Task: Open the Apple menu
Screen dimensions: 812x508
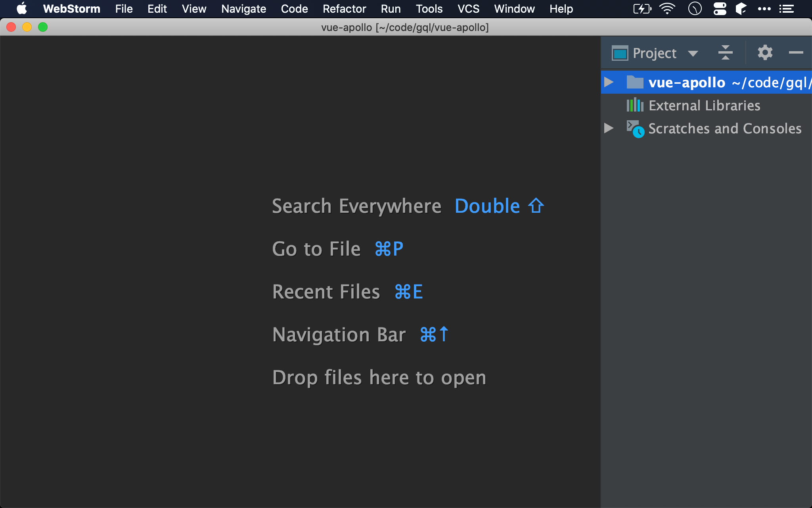Action: (22, 9)
